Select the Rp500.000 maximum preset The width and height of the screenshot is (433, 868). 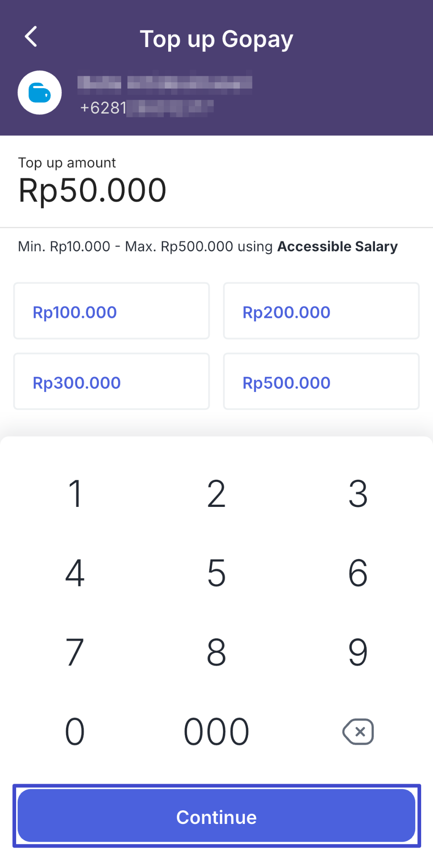coord(321,381)
